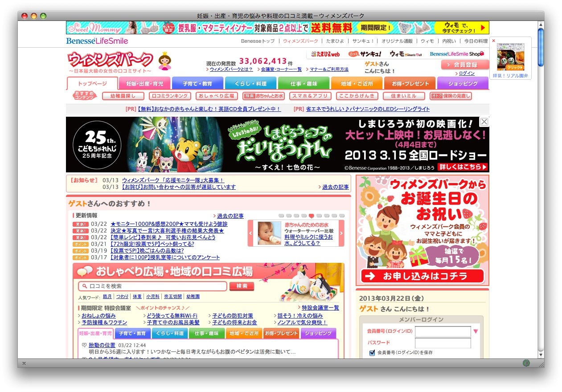This screenshot has width=562, height=392.
Task: Click the オトク保険の見直し button
Action: click(x=451, y=96)
